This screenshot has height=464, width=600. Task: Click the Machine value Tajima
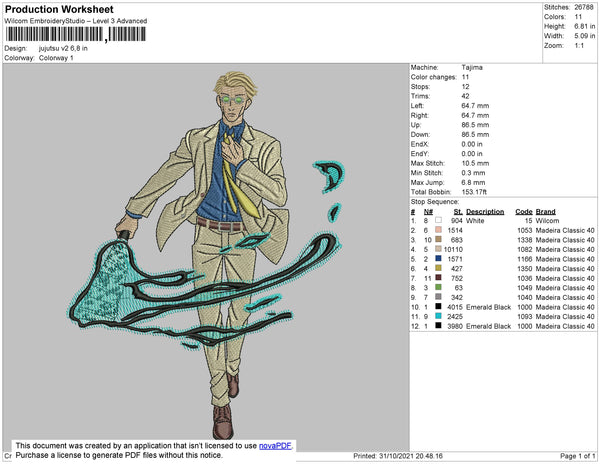pos(472,67)
